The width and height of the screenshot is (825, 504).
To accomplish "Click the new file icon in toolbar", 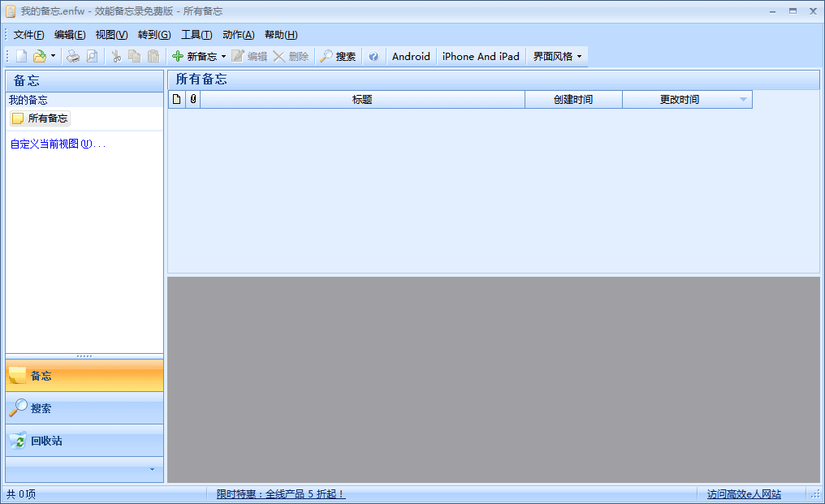I will (21, 56).
